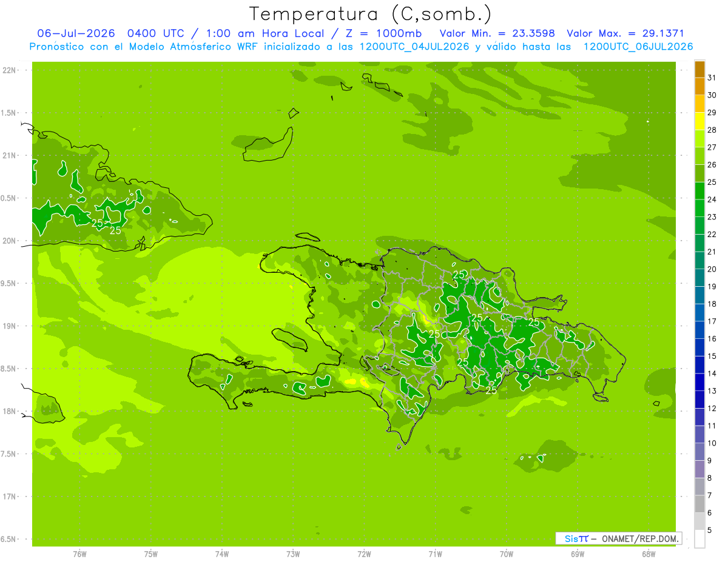Click the longitude label "72W"
The image size is (728, 562).
coord(364,554)
